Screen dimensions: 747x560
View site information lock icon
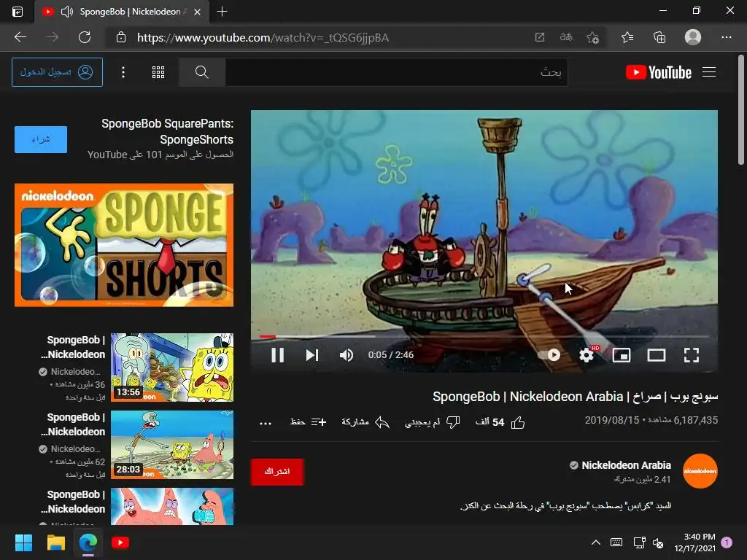pyautogui.click(x=121, y=37)
